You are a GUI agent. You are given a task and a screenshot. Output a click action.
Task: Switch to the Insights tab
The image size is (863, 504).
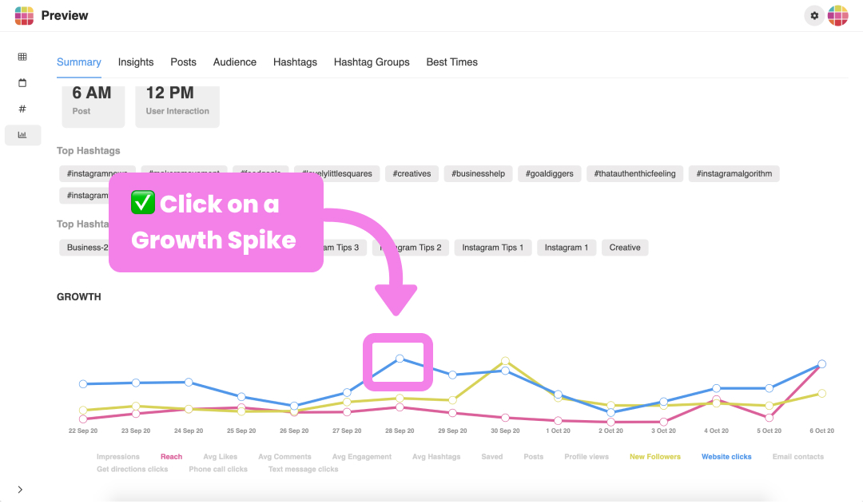[136, 62]
